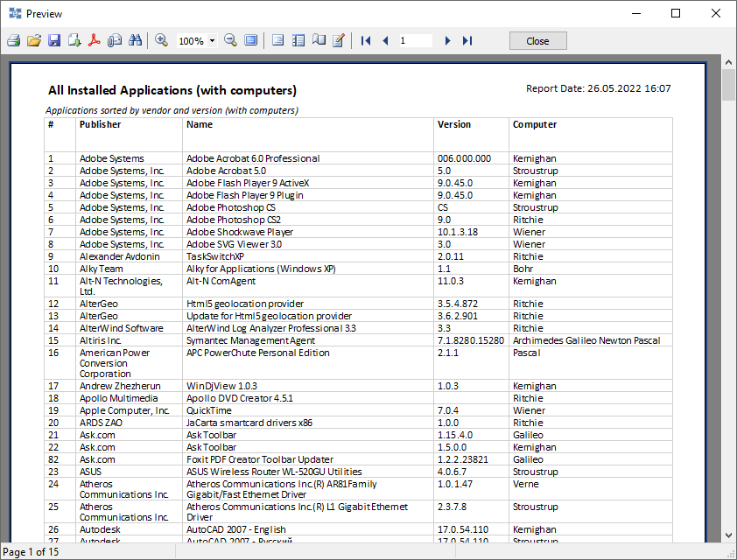Edit the report page
737x560 pixels.
coord(339,40)
